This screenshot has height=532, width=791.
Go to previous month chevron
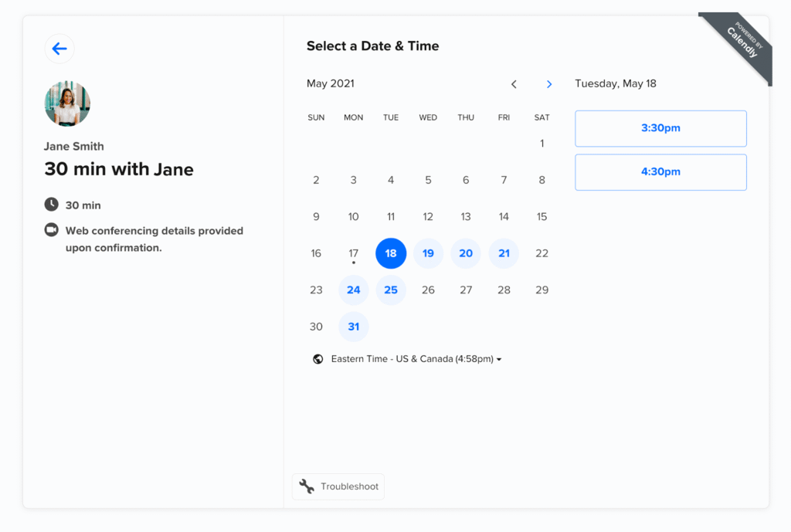pyautogui.click(x=514, y=84)
